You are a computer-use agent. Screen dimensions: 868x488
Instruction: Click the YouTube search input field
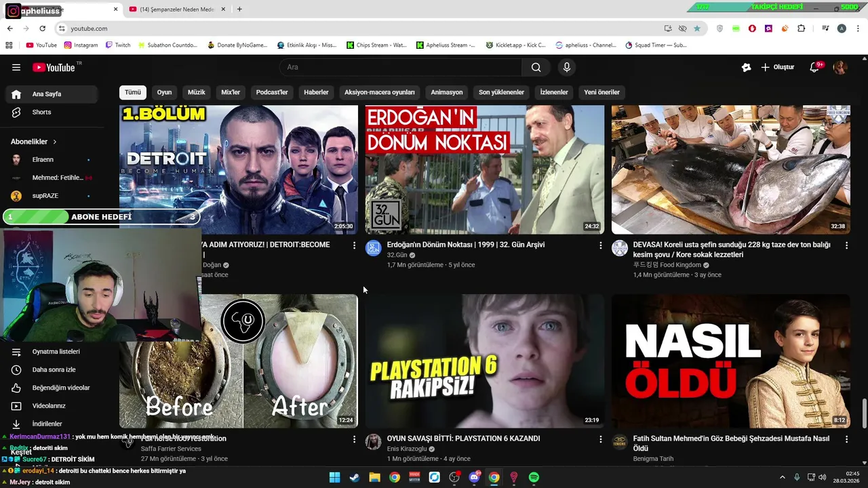pyautogui.click(x=400, y=67)
